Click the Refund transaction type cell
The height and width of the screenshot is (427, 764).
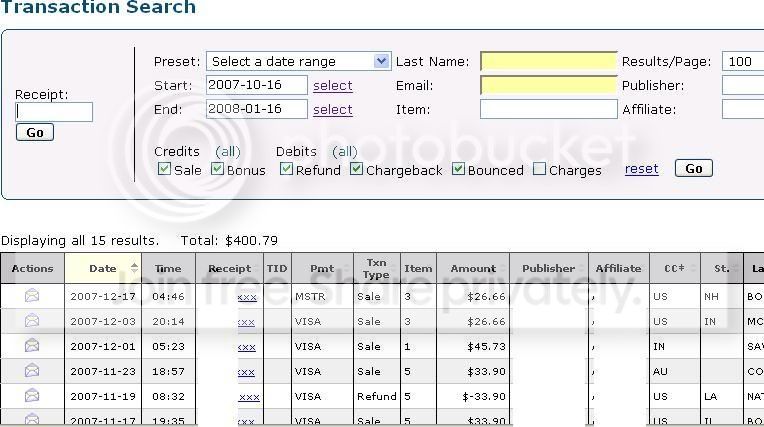tap(376, 396)
